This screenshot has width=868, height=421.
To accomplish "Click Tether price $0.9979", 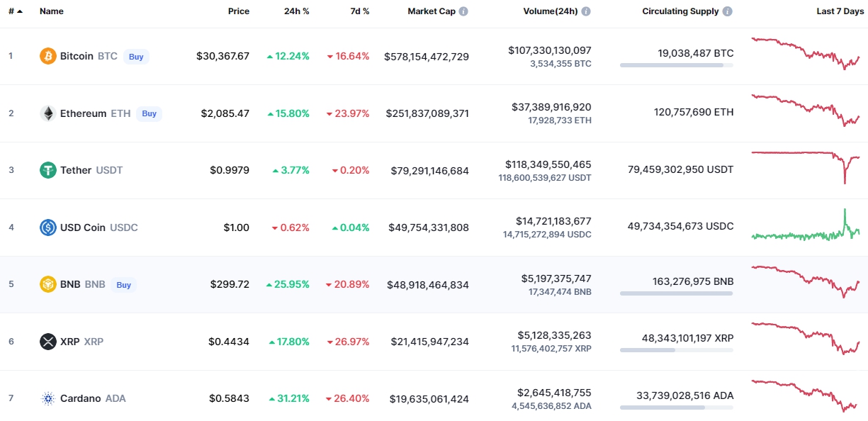I will [230, 170].
